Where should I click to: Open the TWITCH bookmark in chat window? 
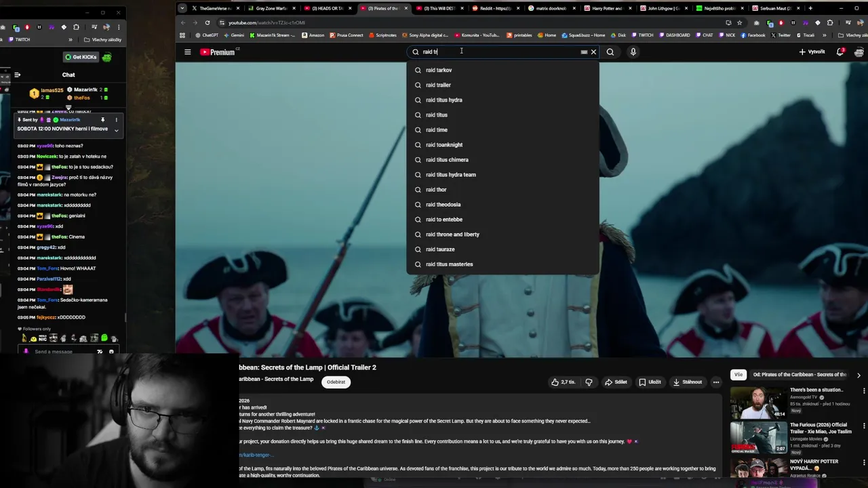(x=19, y=39)
